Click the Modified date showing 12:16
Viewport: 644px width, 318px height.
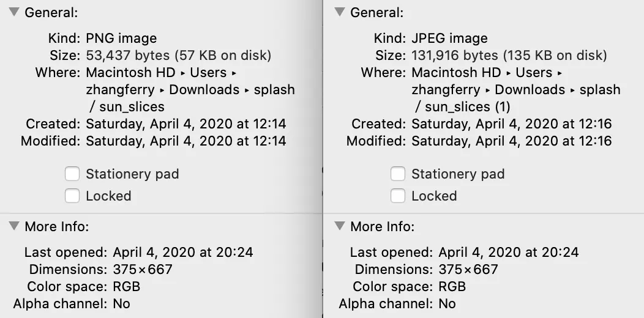[511, 141]
